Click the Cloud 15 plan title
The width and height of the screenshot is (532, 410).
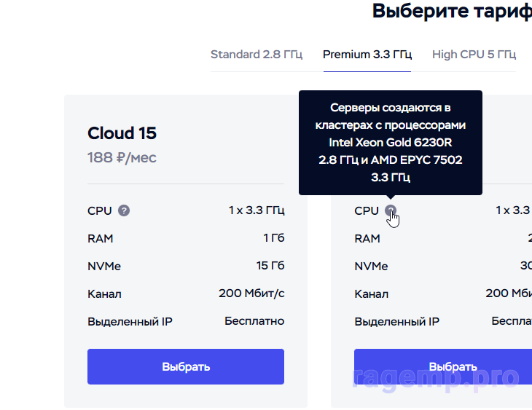pyautogui.click(x=122, y=133)
